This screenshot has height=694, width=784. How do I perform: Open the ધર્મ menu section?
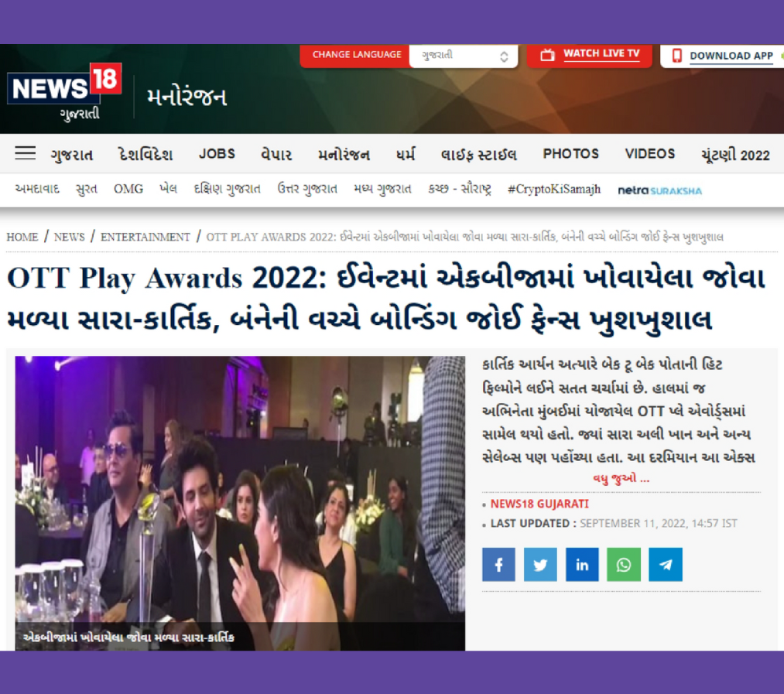406,154
